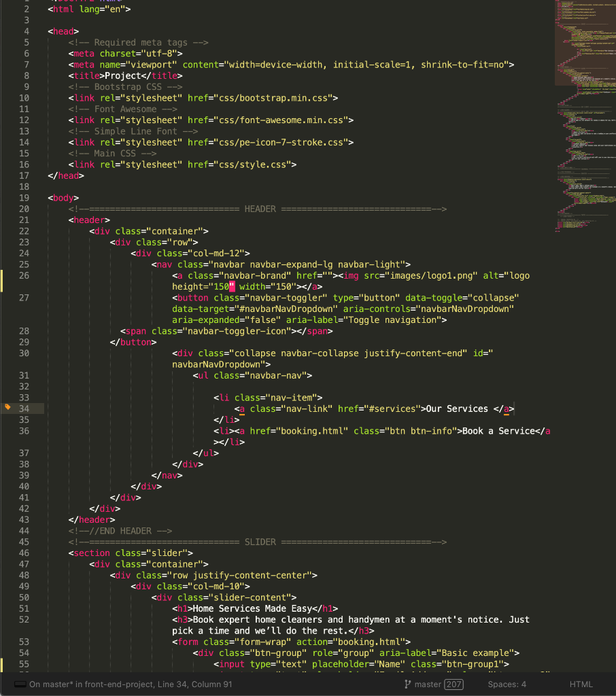Click the 'slider-content' class value
Image resolution: width=616 pixels, height=696 pixels.
click(250, 597)
